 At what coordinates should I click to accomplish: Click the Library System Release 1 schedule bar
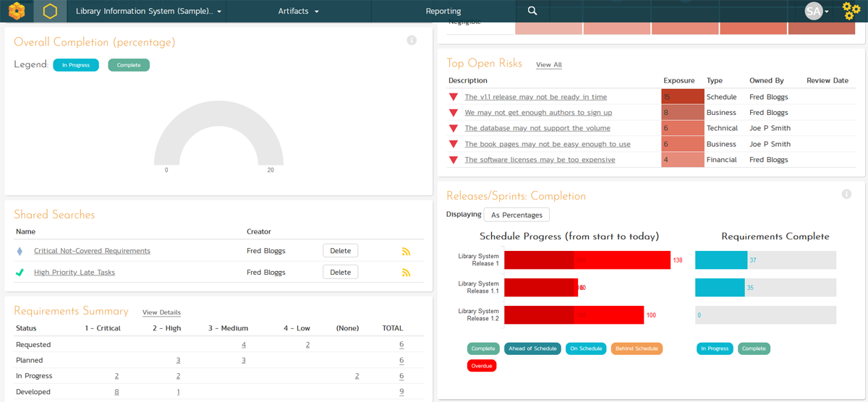point(587,260)
